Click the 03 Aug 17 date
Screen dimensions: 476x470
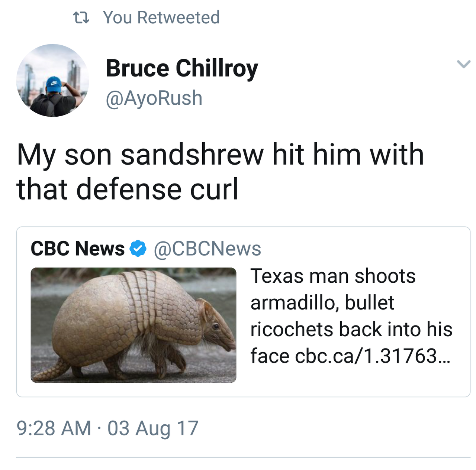coord(153,428)
